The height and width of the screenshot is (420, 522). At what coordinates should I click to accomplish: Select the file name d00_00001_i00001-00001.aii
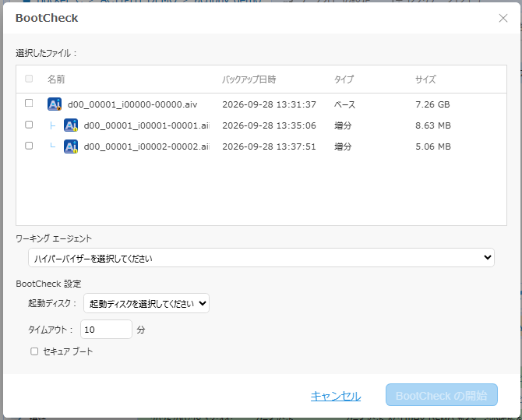pos(146,125)
